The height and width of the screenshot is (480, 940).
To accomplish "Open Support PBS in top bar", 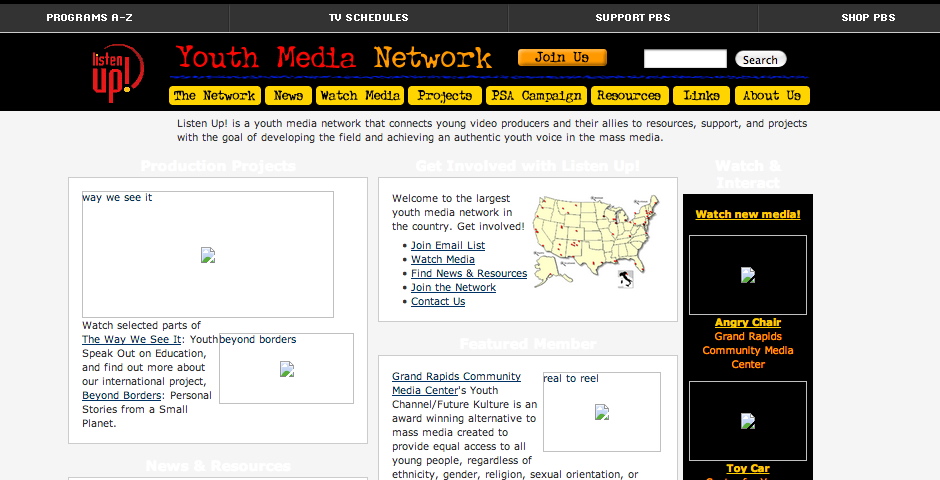I will pos(633,17).
